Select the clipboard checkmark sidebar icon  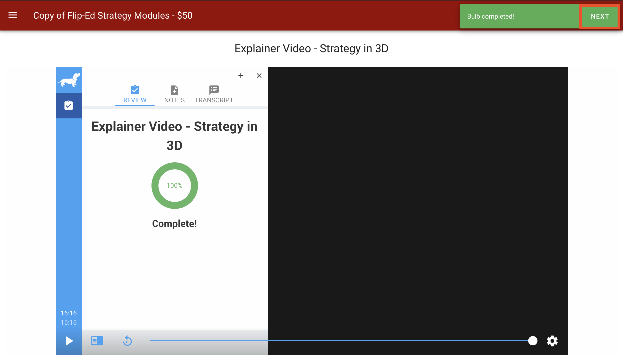pyautogui.click(x=69, y=105)
